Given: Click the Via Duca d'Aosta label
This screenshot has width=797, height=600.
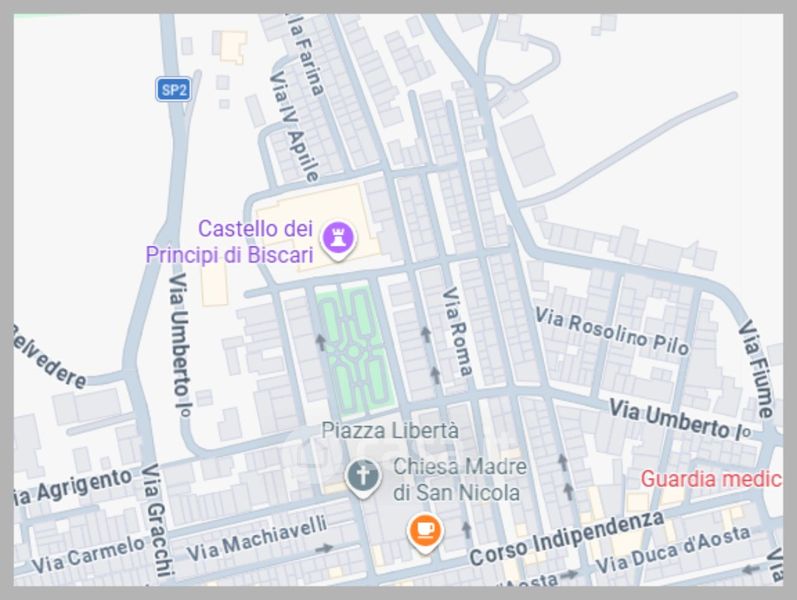Looking at the screenshot, I should point(673,550).
